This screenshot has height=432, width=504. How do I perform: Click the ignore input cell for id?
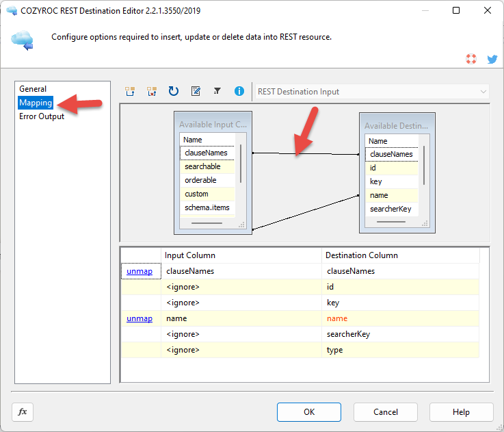pyautogui.click(x=241, y=287)
